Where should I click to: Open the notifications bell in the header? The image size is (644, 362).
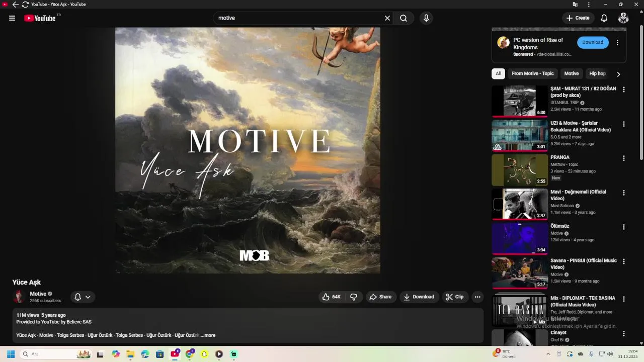coord(604,18)
